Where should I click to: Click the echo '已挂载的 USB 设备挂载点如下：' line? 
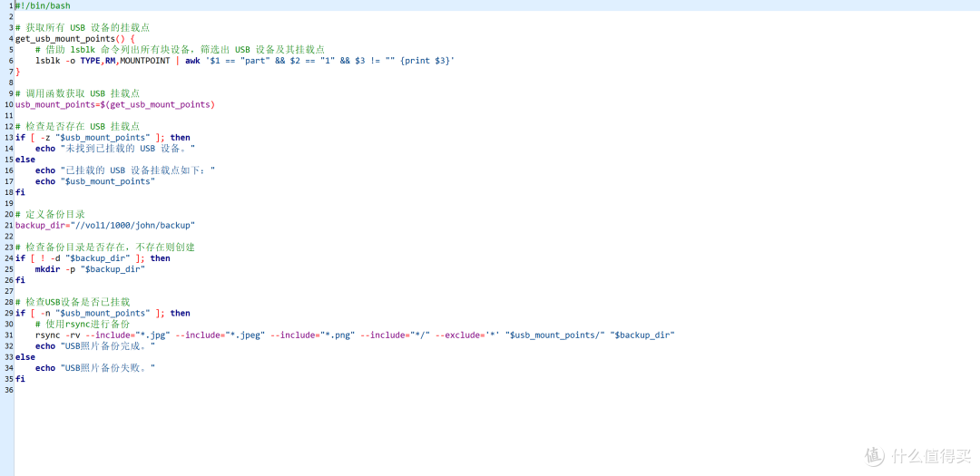pyautogui.click(x=125, y=170)
